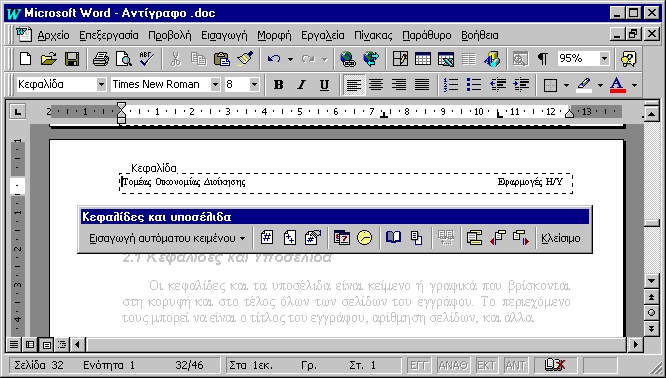The width and height of the screenshot is (666, 378).
Task: Open the Επεξεργασία menu
Action: coord(109,35)
